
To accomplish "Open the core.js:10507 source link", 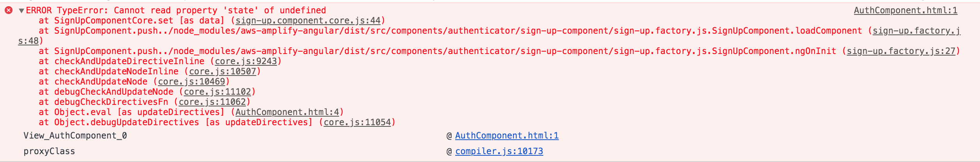I will tap(223, 72).
